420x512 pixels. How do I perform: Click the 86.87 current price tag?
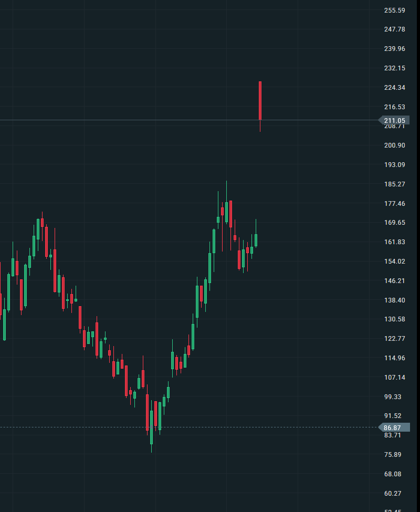point(393,427)
